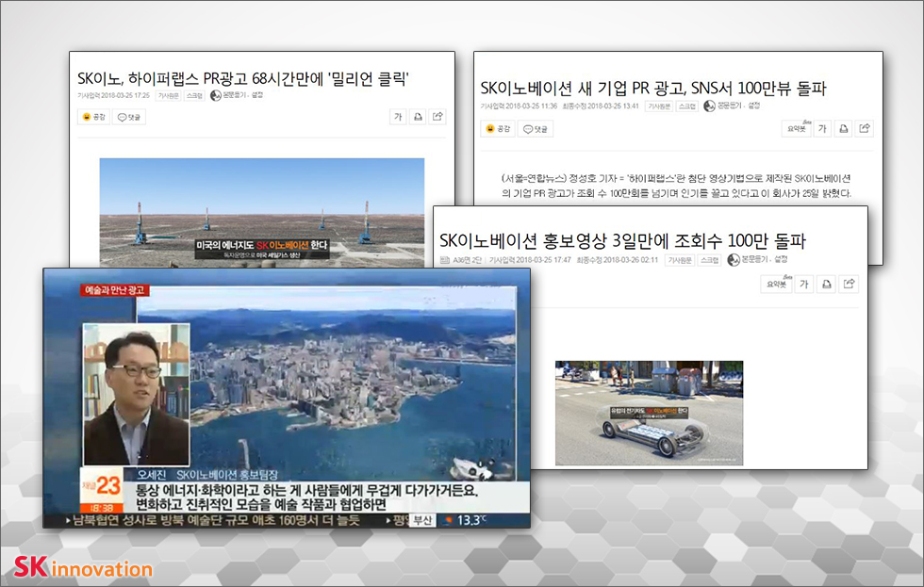Share the 밀리언 클릭 article via share icon

point(437,117)
